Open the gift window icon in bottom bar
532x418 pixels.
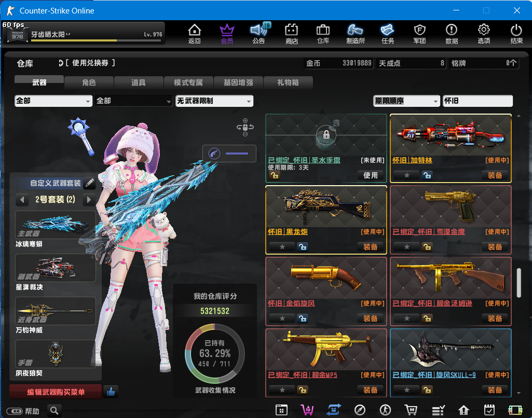coord(282,410)
